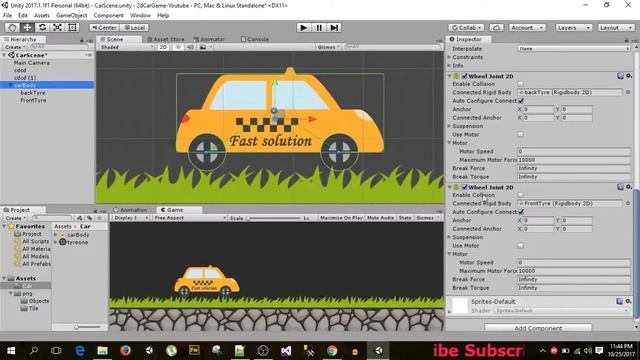Switch to the Asset Store tab
The width and height of the screenshot is (640, 360).
pos(166,39)
